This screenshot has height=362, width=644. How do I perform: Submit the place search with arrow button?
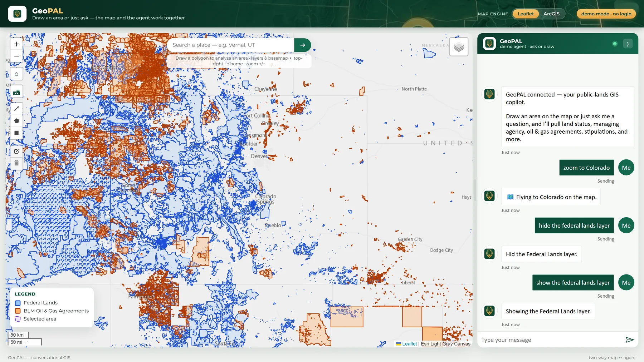303,45
